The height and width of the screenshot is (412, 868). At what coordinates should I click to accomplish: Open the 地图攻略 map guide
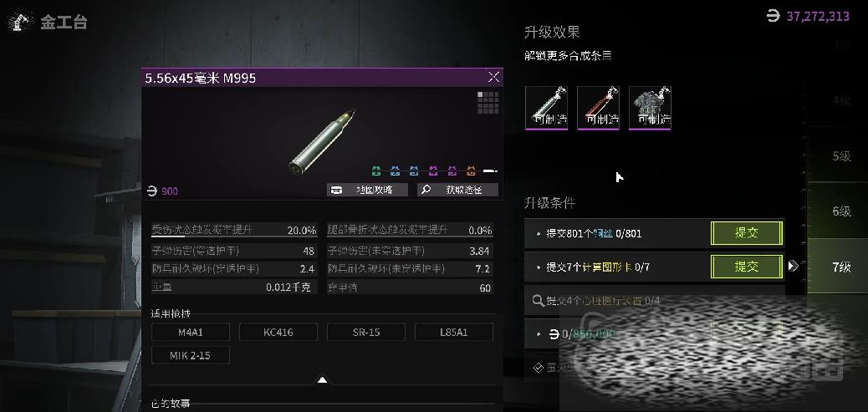pyautogui.click(x=367, y=190)
